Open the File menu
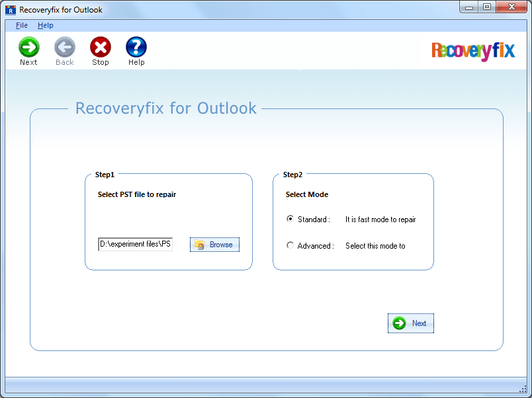The image size is (532, 398). pyautogui.click(x=22, y=25)
